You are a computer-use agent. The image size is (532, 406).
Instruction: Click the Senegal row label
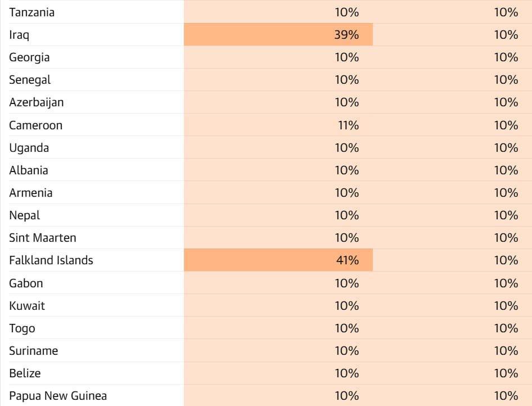(x=30, y=80)
